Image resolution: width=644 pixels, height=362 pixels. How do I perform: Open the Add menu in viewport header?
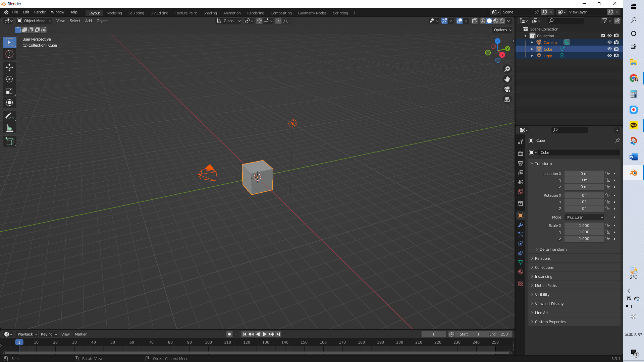click(88, 21)
